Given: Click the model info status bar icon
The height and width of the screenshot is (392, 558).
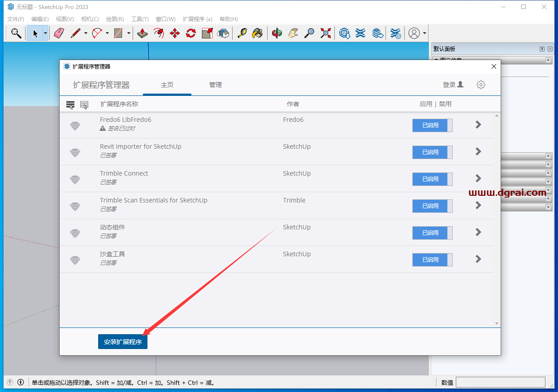Looking at the screenshot, I should click(21, 382).
